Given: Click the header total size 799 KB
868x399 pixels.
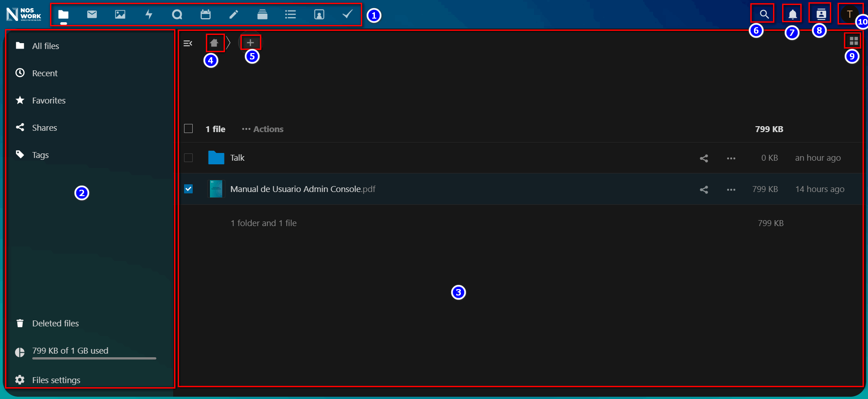Looking at the screenshot, I should click(x=769, y=129).
